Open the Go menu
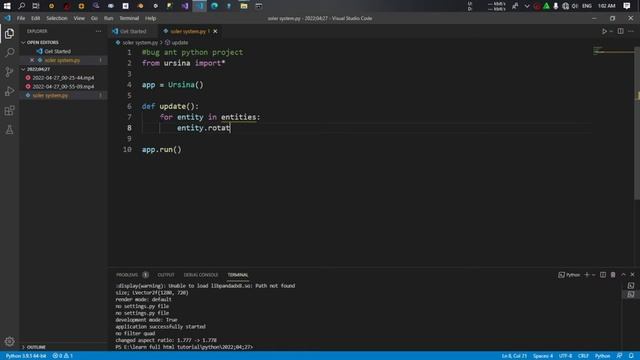This screenshot has width=640, height=360. tap(94, 18)
